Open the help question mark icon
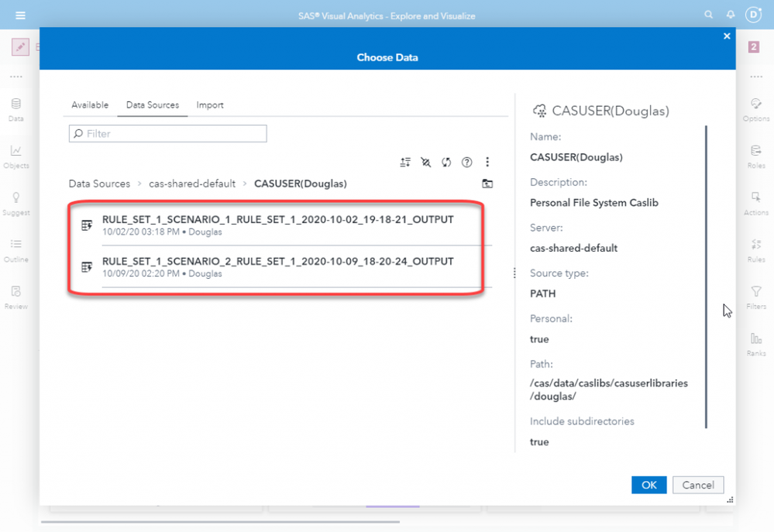774x532 pixels. tap(466, 162)
